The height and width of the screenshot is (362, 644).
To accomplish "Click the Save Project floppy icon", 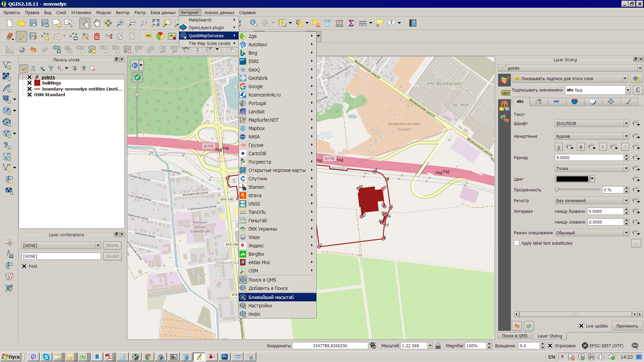I will (33, 23).
